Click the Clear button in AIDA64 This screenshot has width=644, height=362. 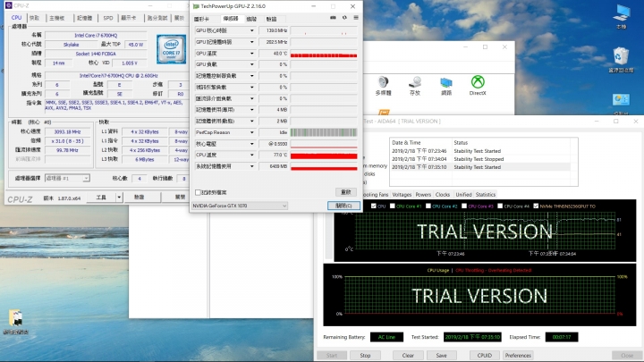408,356
